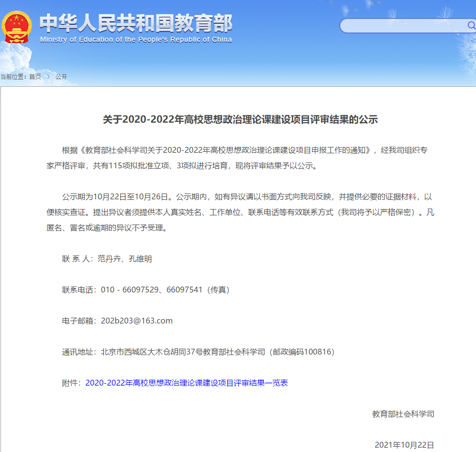The width and height of the screenshot is (476, 452).
Task: Click the English Ministry of Education subtitle
Action: tap(136, 40)
